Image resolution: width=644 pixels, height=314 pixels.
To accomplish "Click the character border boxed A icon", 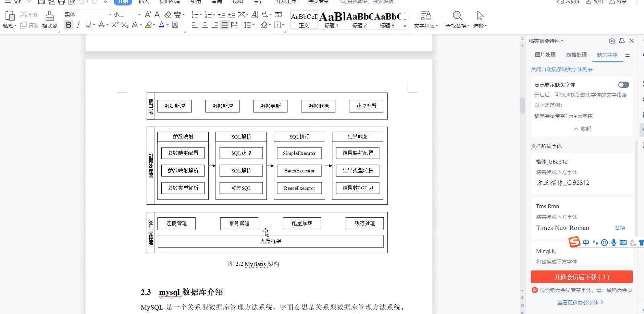I will pyautogui.click(x=175, y=25).
